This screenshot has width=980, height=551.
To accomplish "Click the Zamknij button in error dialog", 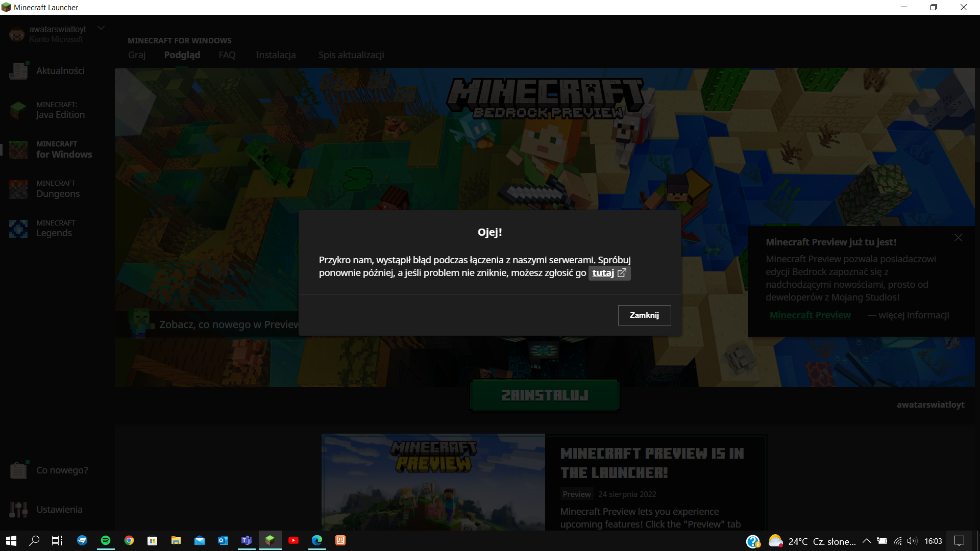I will (644, 315).
